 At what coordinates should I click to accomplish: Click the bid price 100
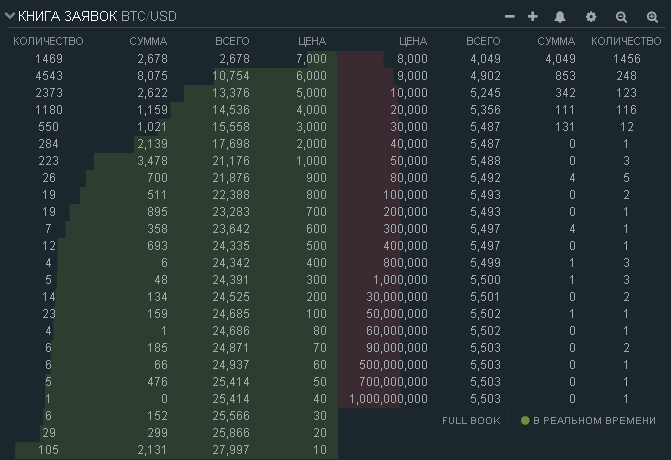point(316,314)
